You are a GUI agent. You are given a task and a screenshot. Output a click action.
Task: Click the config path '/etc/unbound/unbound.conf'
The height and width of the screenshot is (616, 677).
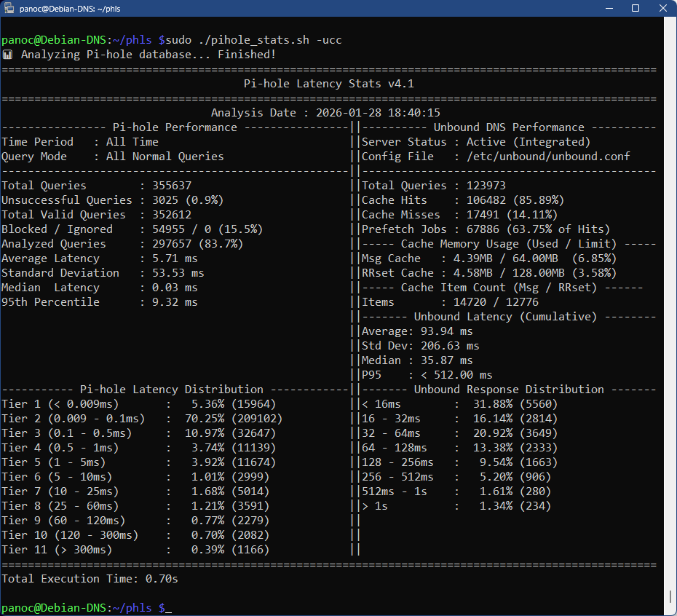(548, 157)
